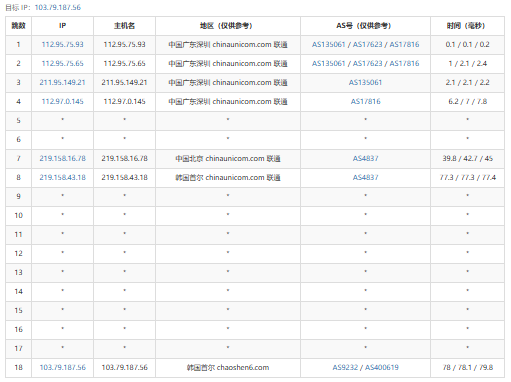Select time value 6.2 / 7 / 7.8
Screen dimensions: 511x382
click(467, 101)
